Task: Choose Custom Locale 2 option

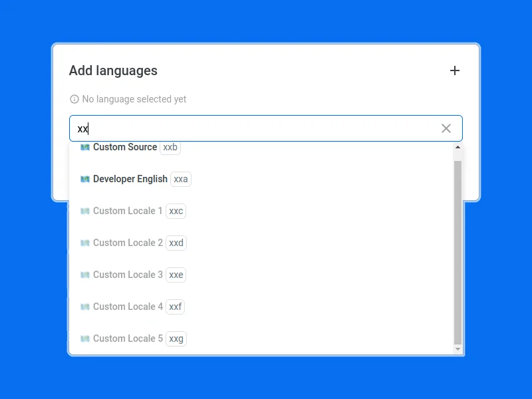Action: pos(128,243)
